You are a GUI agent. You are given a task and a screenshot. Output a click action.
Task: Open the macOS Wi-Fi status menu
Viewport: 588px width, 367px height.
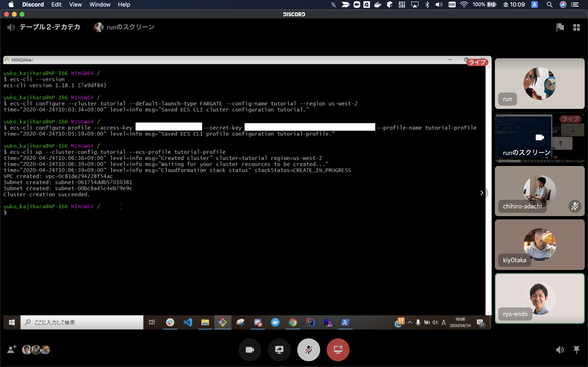(464, 4)
